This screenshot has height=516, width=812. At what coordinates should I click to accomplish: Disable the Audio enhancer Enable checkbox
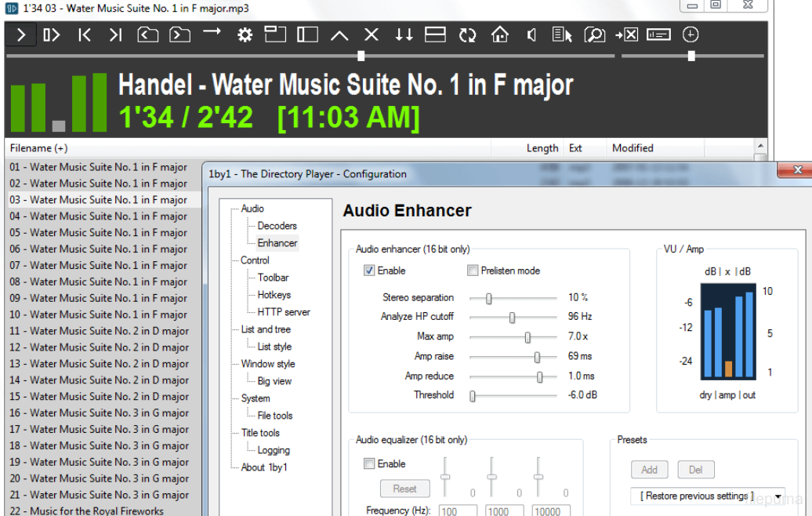tap(369, 271)
